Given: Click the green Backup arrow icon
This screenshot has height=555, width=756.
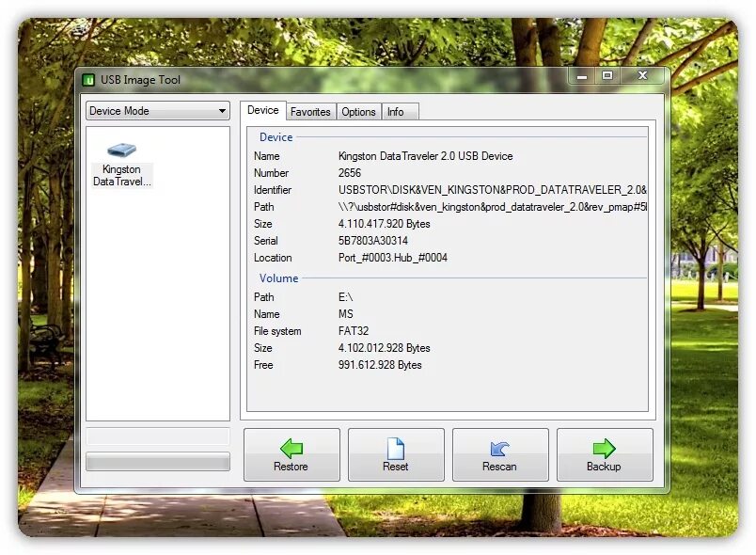Looking at the screenshot, I should 604,449.
